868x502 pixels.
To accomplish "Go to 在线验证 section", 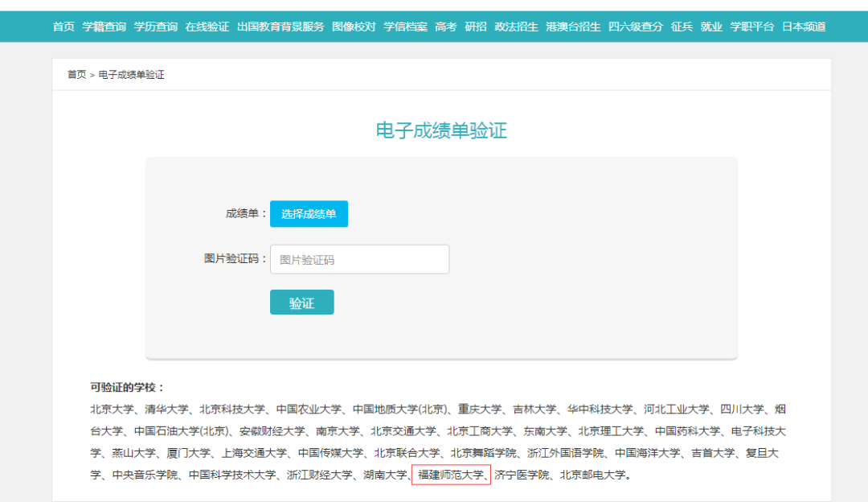I will 209,26.
